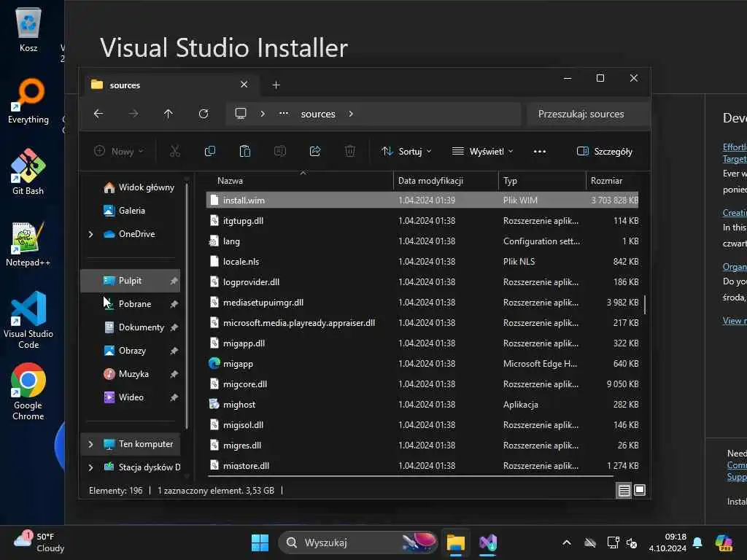This screenshot has height=560, width=747.
Task: Select the install.wim file
Action: click(422, 200)
